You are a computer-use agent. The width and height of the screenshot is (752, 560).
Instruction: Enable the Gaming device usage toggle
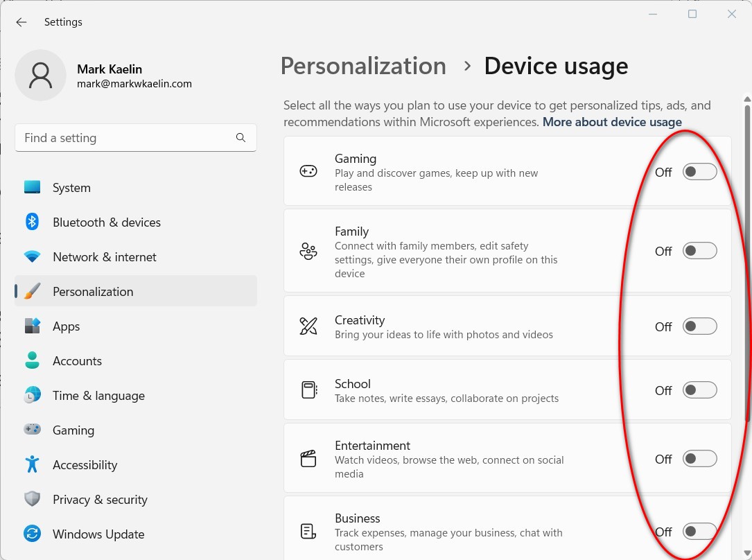699,171
